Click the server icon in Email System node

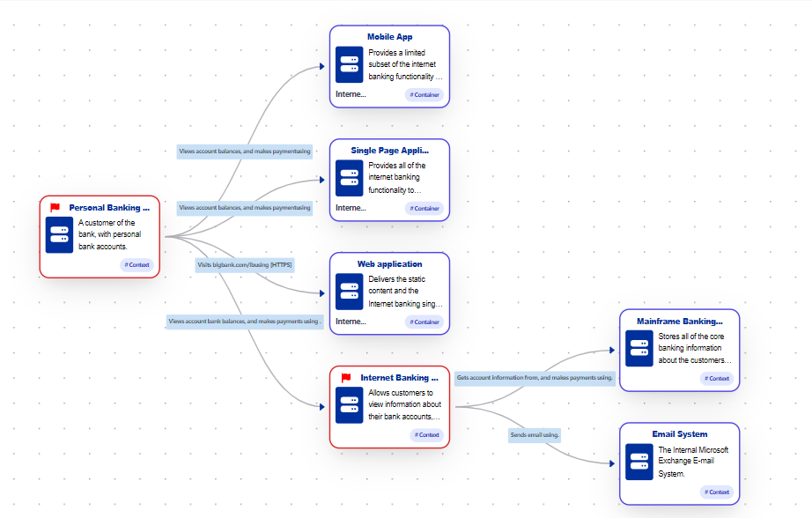(x=639, y=462)
